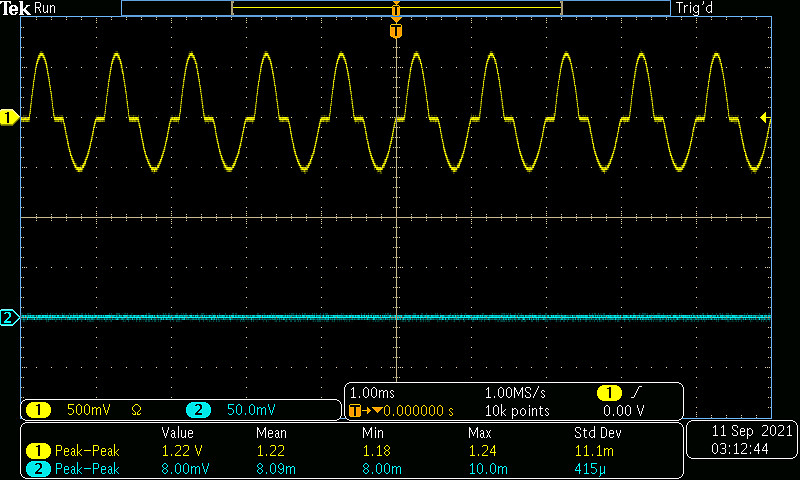
Task: Click the 1.18 minimum value
Action: pyautogui.click(x=377, y=451)
